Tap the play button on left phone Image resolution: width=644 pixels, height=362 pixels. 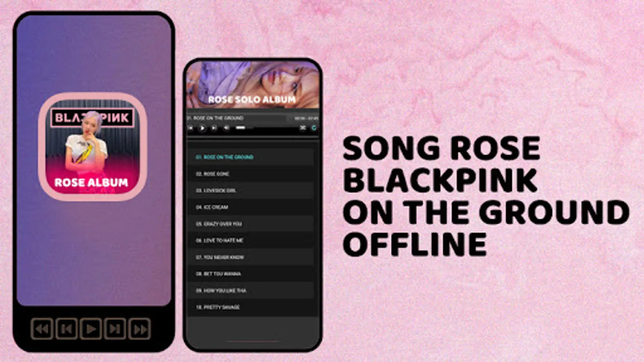(91, 329)
